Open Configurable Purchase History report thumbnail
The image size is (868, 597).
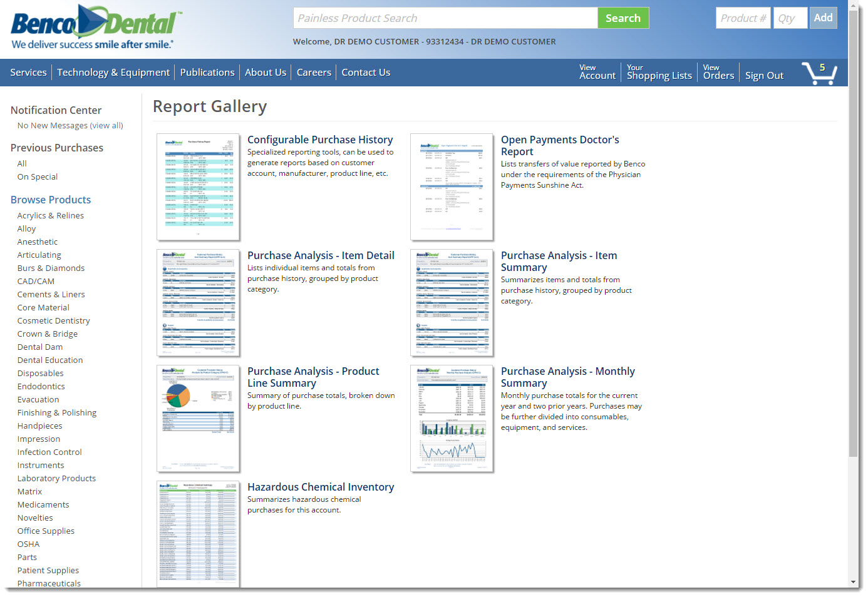pyautogui.click(x=198, y=187)
